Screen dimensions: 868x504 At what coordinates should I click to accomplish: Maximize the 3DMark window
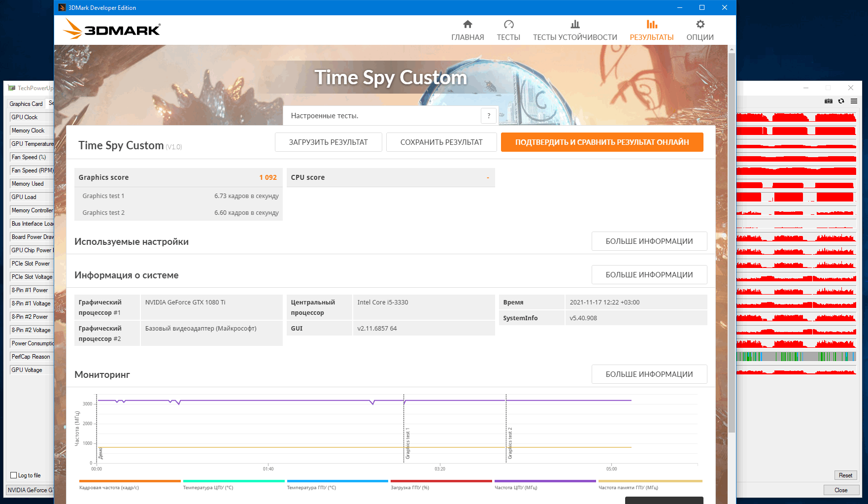(702, 7)
